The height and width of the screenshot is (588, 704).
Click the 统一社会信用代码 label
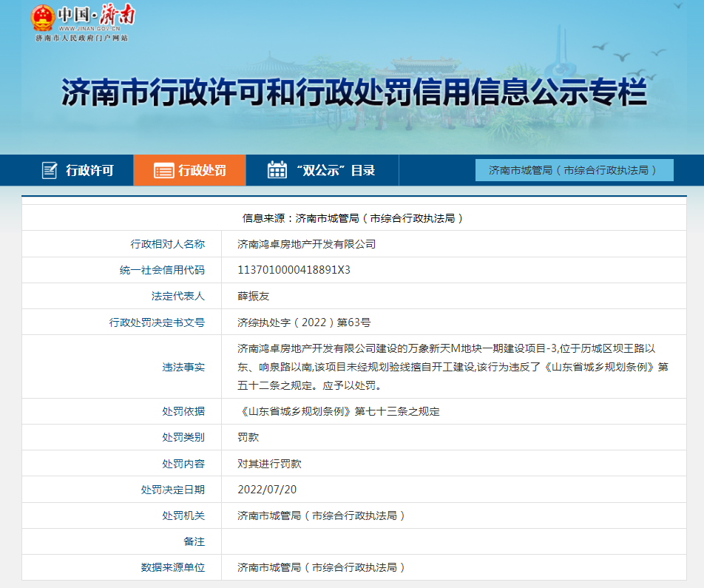point(162,270)
